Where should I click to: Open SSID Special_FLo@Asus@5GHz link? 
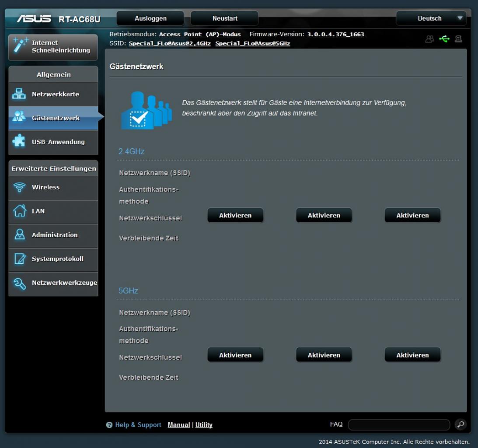253,43
